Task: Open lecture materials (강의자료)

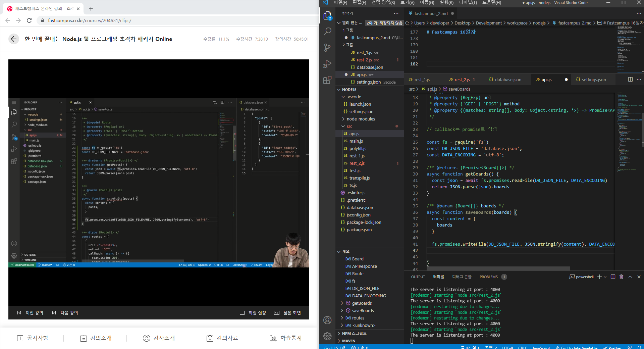Action: click(x=222, y=338)
